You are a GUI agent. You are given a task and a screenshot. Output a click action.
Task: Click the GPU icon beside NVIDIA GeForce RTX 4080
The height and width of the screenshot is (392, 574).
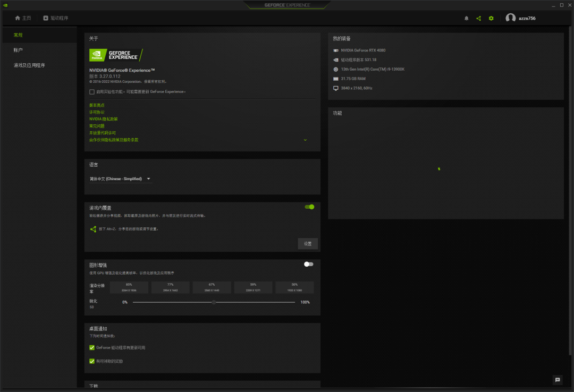tap(336, 50)
